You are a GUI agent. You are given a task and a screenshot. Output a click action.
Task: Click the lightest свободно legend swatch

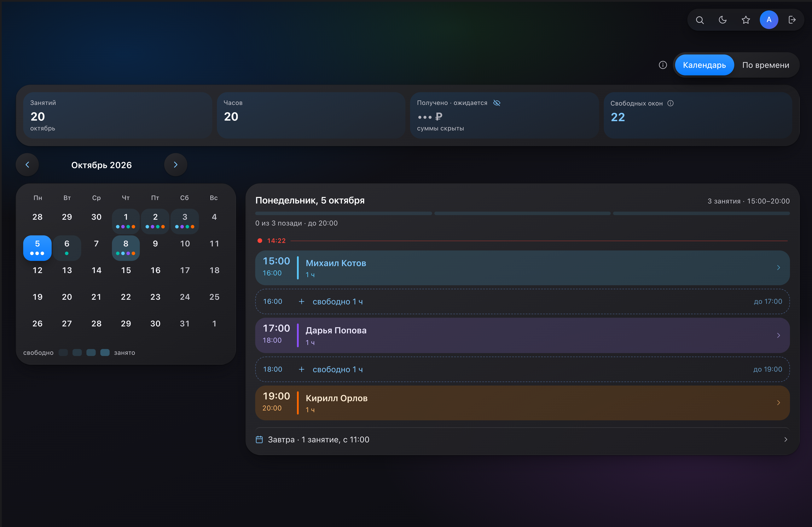63,352
